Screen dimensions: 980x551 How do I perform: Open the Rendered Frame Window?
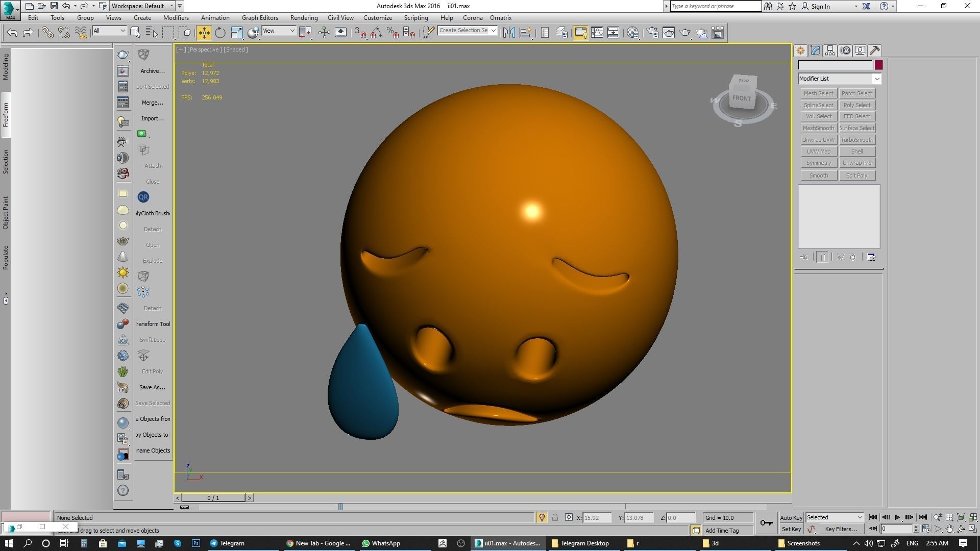tap(669, 33)
